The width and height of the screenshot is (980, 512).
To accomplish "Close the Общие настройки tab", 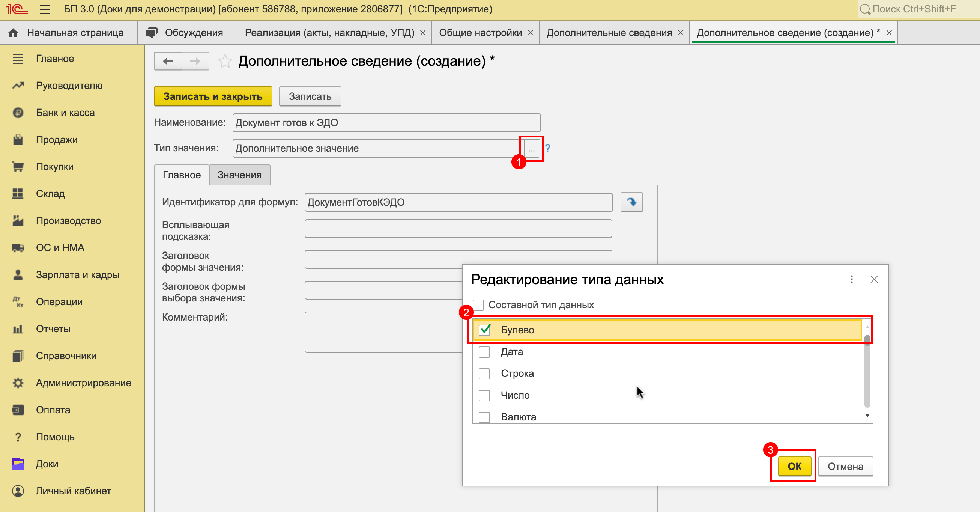I will [x=530, y=33].
